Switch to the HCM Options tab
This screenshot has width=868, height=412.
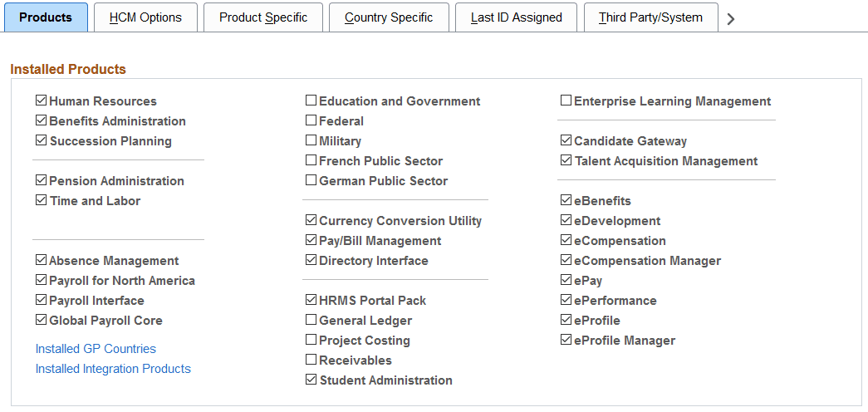click(145, 17)
